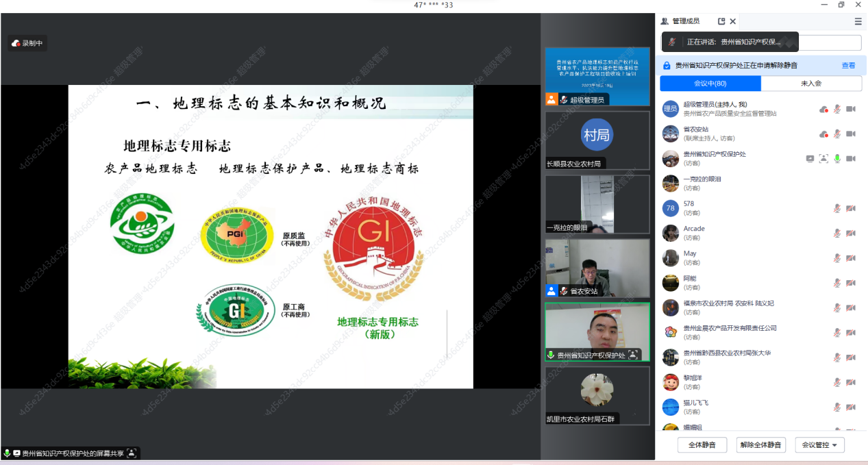
Task: Switch to the 会议中(80) tab
Action: [x=710, y=84]
